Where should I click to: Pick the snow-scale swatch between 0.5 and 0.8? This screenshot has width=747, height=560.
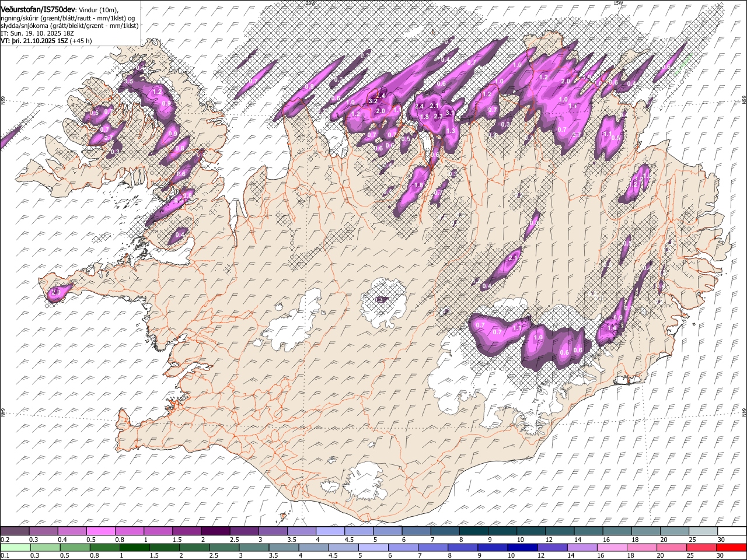[x=100, y=531]
